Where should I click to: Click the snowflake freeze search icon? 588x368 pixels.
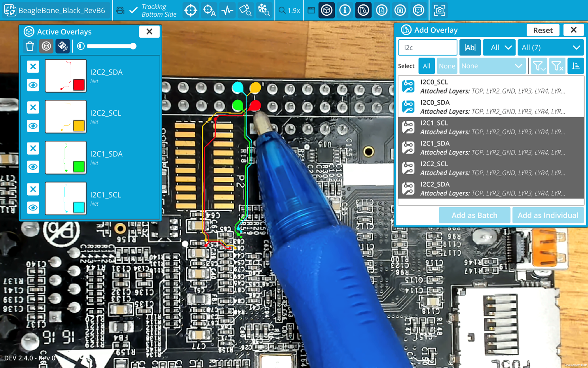tap(264, 10)
